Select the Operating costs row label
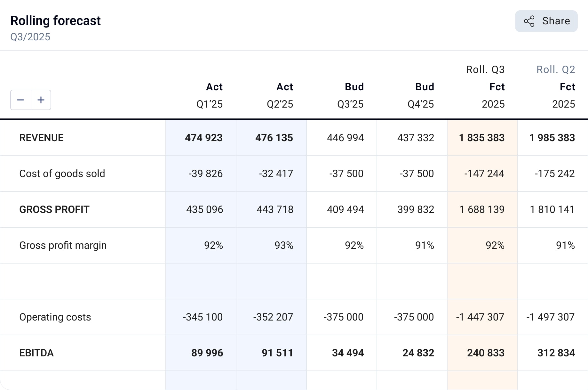Viewport: 588px width, 390px height. coord(55,317)
